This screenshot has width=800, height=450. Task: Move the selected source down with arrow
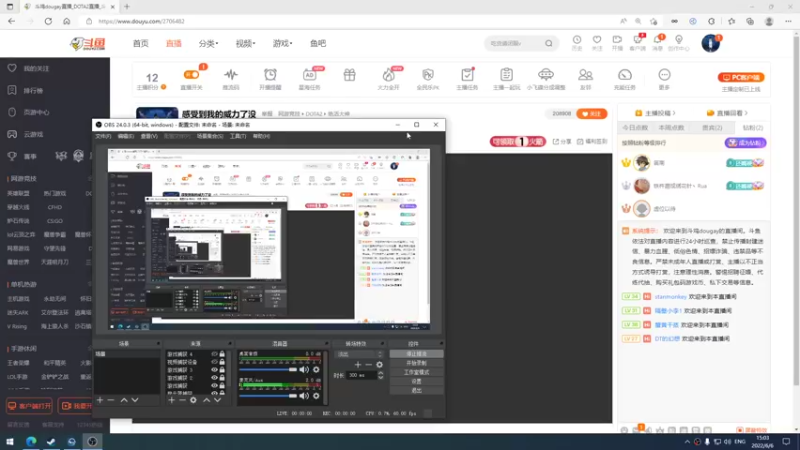218,400
